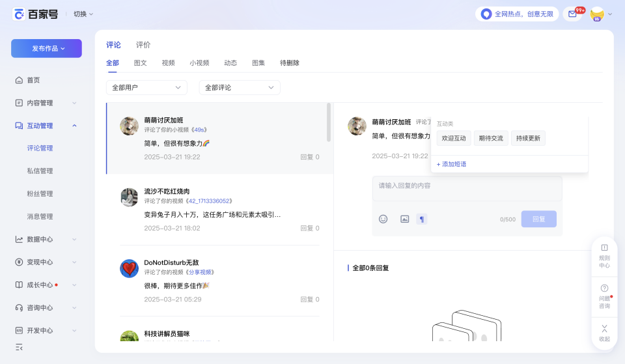Click the insert image icon in reply box
This screenshot has width=625, height=364.
coord(404,219)
